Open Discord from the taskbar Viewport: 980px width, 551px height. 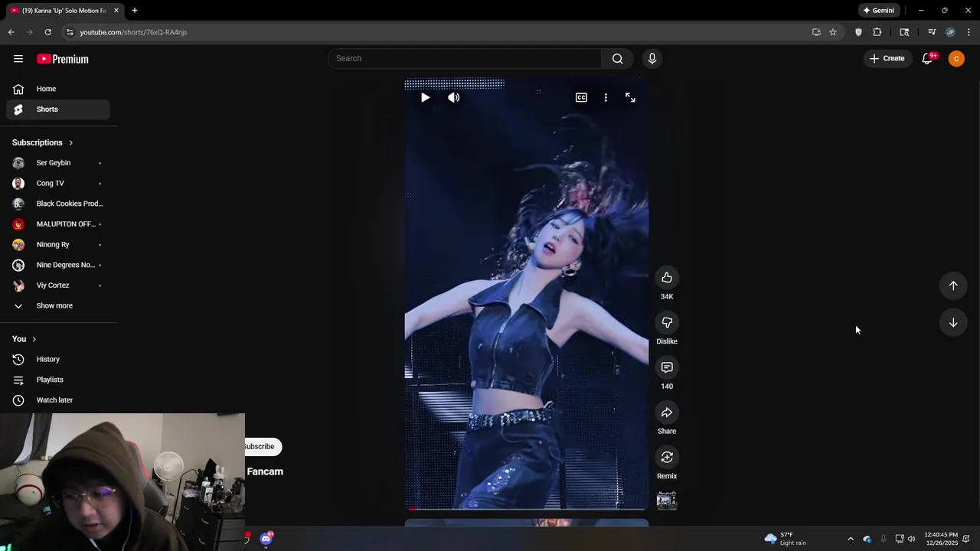pyautogui.click(x=266, y=539)
